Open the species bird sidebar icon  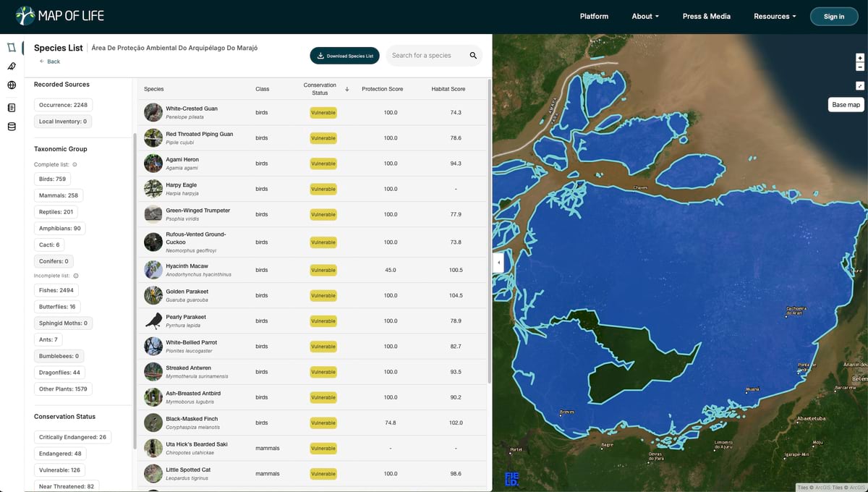12,67
